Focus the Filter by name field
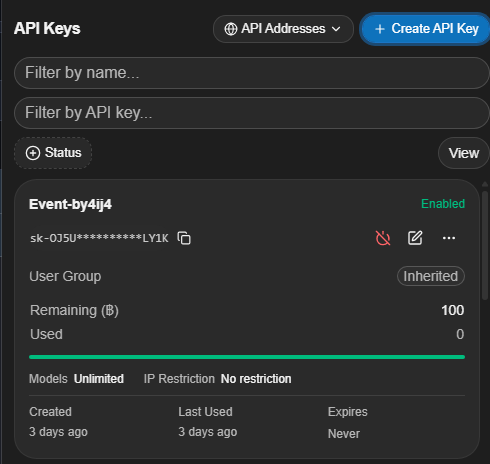The width and height of the screenshot is (490, 464). click(251, 73)
